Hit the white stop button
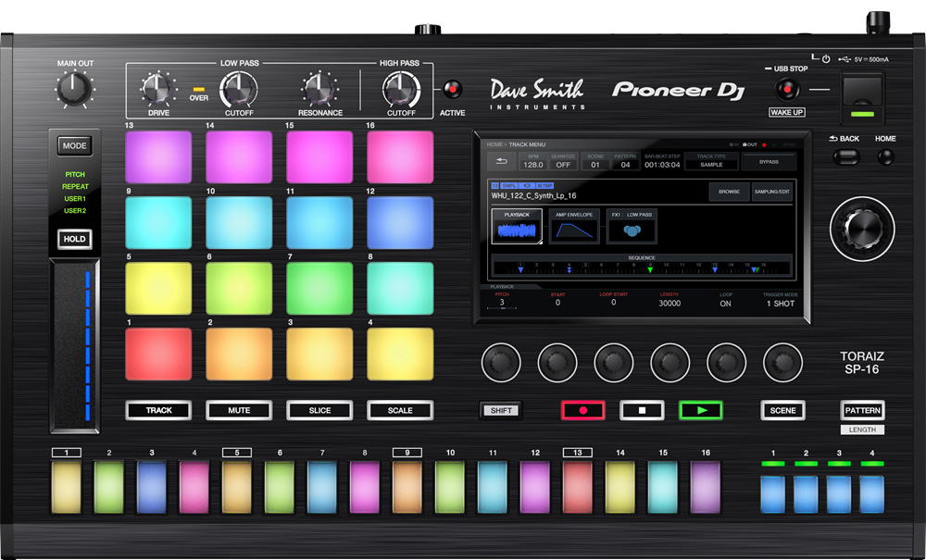 (x=642, y=411)
